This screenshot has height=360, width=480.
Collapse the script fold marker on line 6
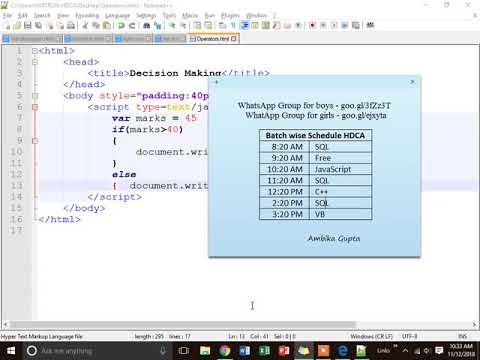coord(35,107)
